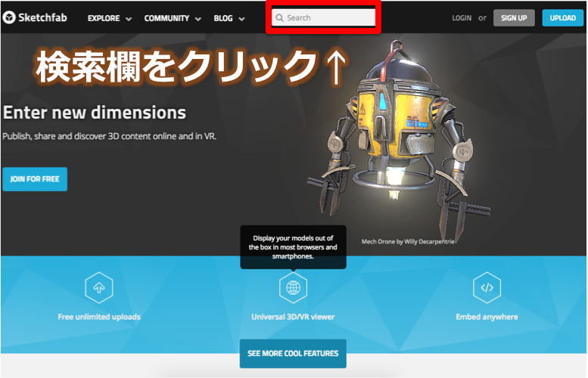The height and width of the screenshot is (378, 588).
Task: Click the Publish, share and discover tagline
Action: click(109, 136)
